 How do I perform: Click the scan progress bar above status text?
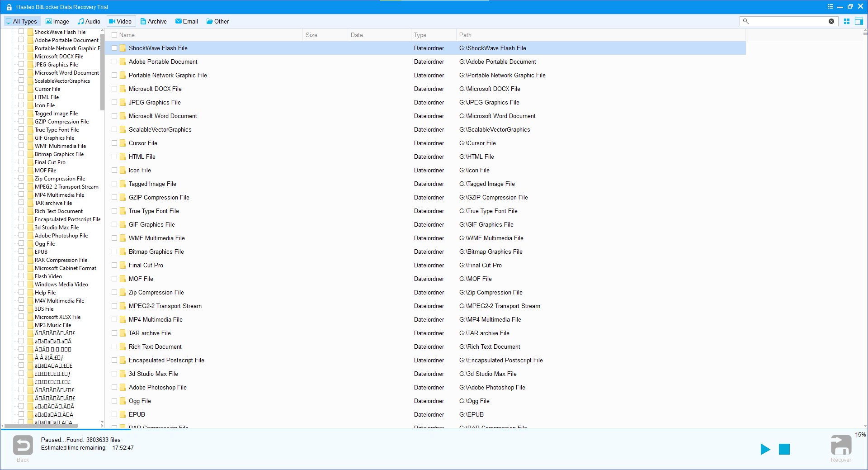tap(434, 429)
